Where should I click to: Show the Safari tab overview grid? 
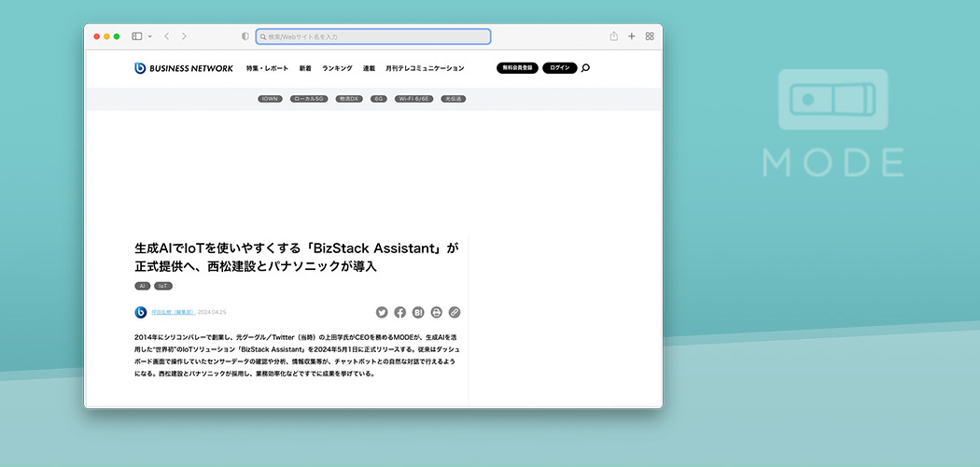650,36
